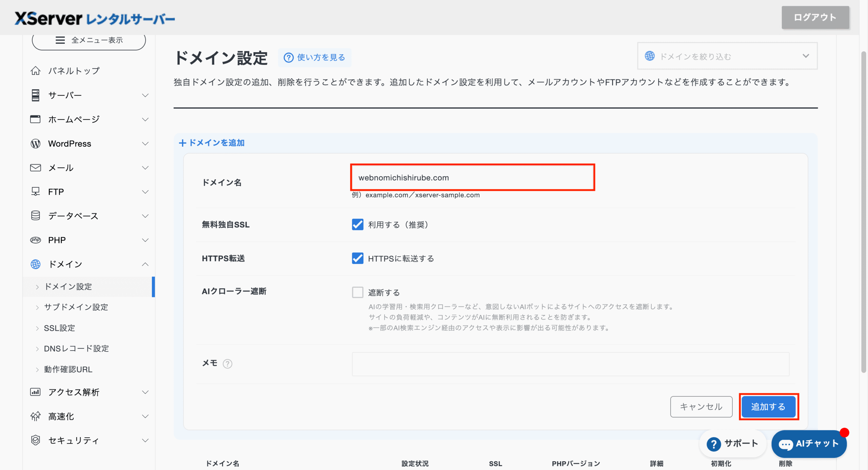Uncheck the HTTPSに転送する checkbox
The image size is (868, 470).
point(358,258)
